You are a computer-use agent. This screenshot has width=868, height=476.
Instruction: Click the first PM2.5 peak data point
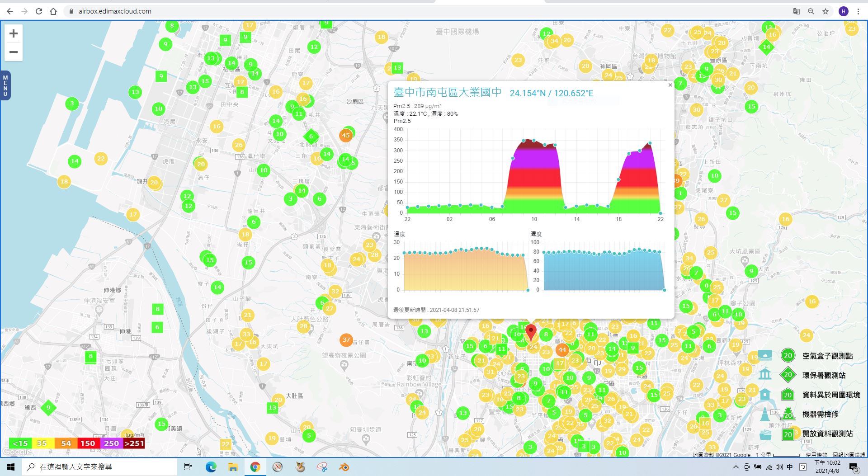tap(524, 141)
